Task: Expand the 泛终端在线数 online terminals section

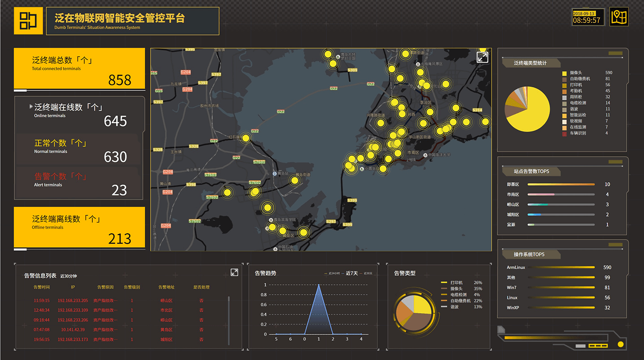Action: coord(31,107)
